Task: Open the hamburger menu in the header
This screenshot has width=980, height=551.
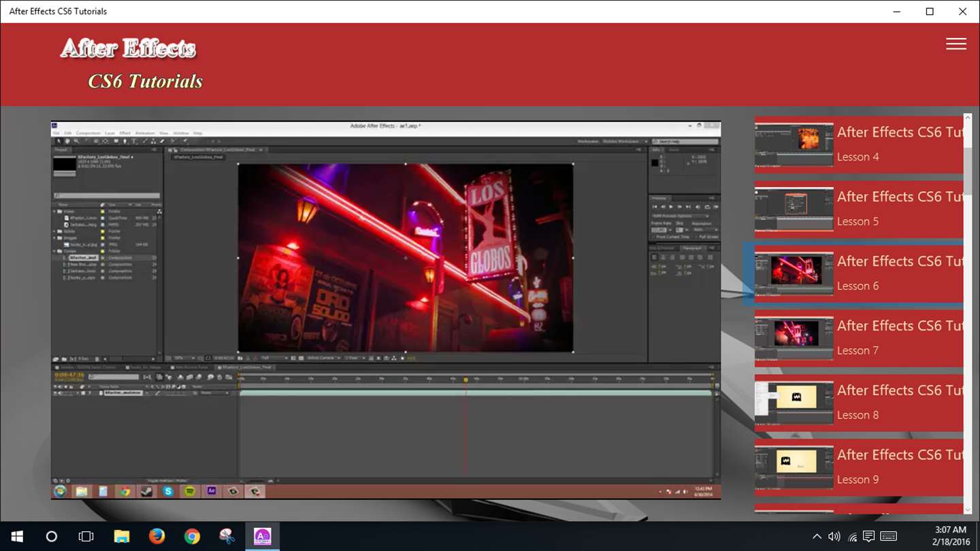Action: tap(955, 44)
